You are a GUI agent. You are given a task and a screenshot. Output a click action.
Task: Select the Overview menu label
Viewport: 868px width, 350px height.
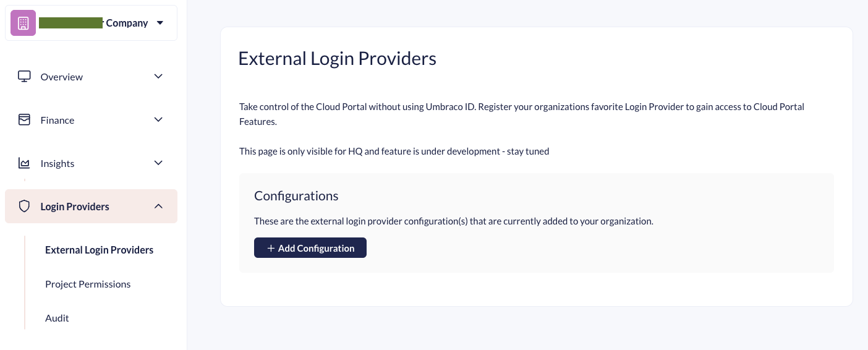coord(62,77)
